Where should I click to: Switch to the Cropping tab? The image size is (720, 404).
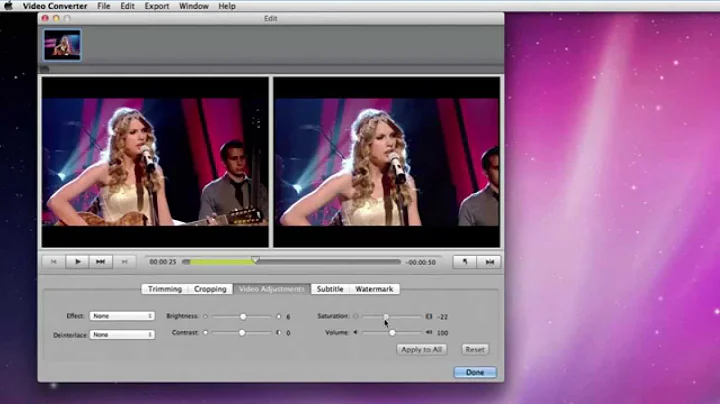click(x=210, y=289)
